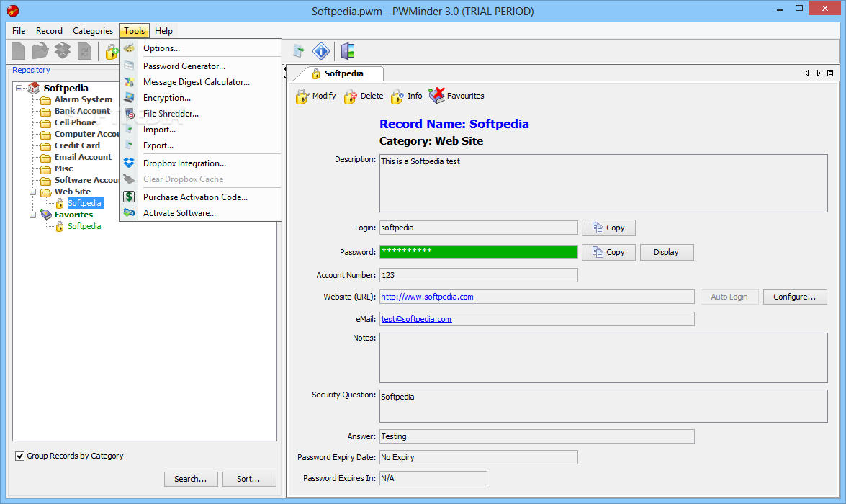Click the Encryption menu icon

click(x=129, y=98)
